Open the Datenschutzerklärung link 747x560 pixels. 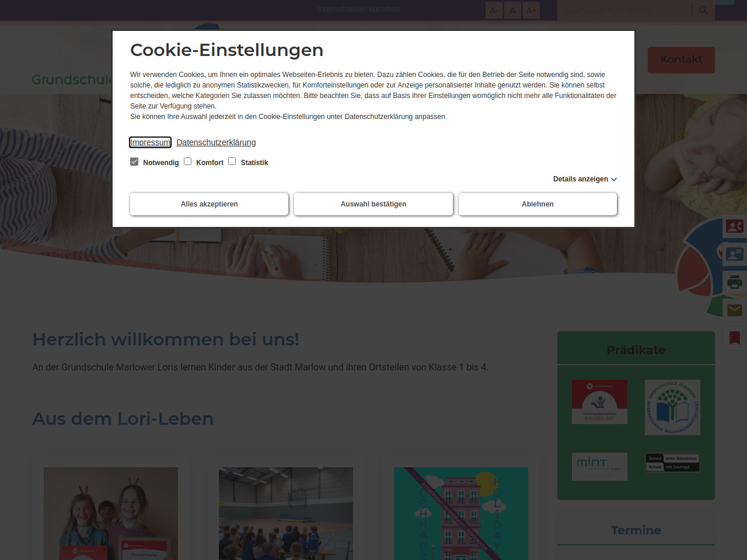216,142
